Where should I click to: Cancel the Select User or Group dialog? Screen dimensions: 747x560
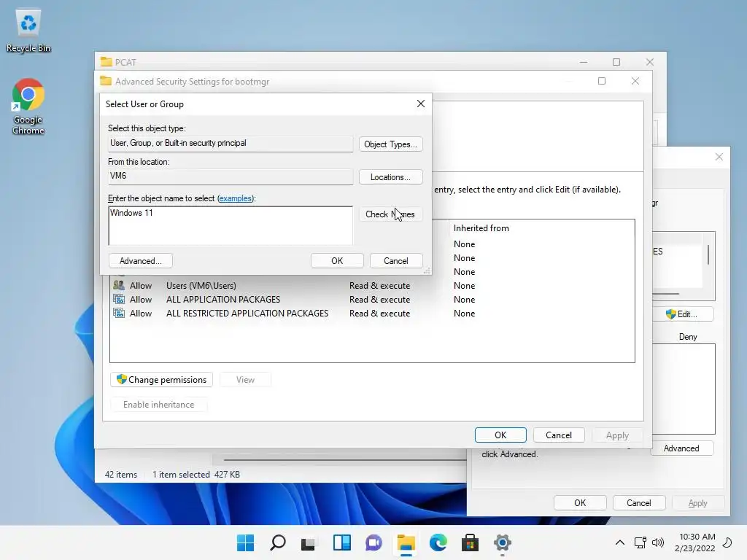pos(396,261)
